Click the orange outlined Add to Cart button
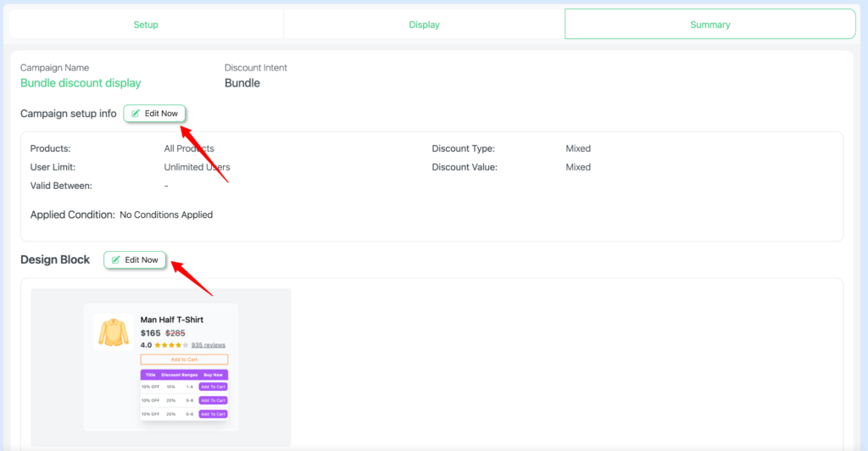The image size is (868, 451). coord(184,359)
